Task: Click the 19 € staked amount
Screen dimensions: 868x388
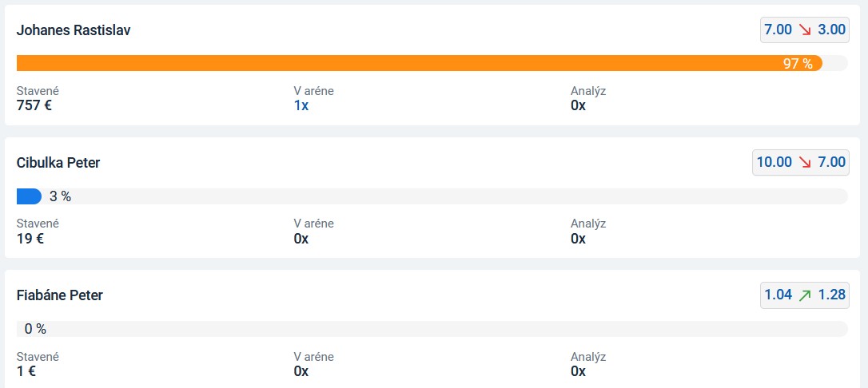Action: click(x=30, y=238)
